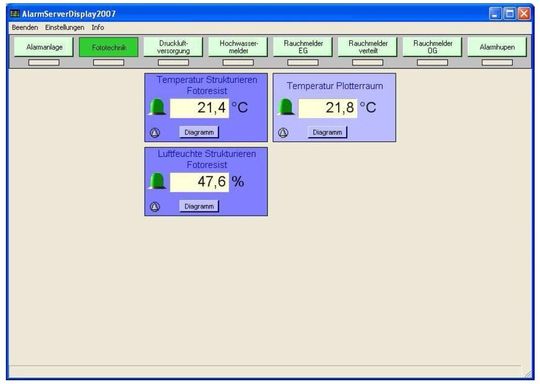Click the Temperatur Strukturieren Fotoresist heading
The image size is (540, 384).
207,85
